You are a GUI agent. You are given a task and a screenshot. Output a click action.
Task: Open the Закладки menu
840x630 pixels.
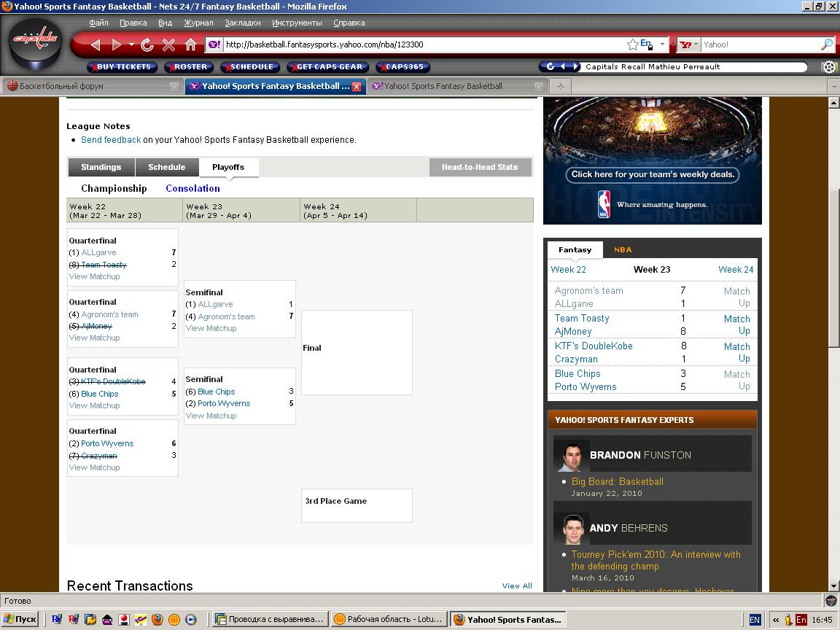pyautogui.click(x=243, y=23)
